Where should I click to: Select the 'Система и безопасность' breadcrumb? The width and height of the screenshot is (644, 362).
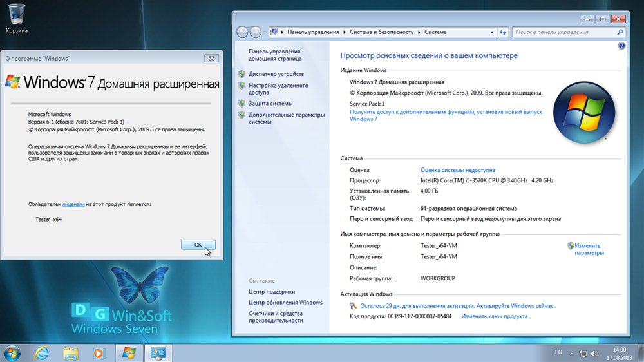(x=383, y=32)
